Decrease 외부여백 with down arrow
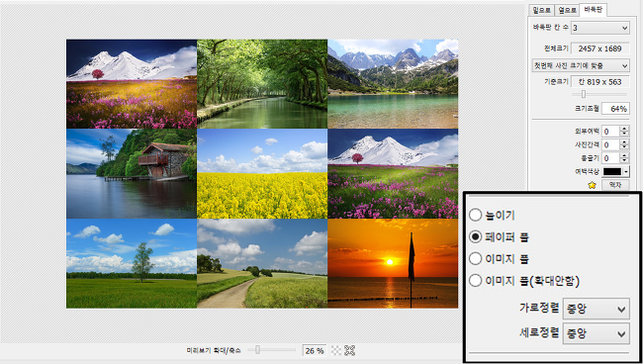Screen dimensions: 643x364 click(x=624, y=135)
